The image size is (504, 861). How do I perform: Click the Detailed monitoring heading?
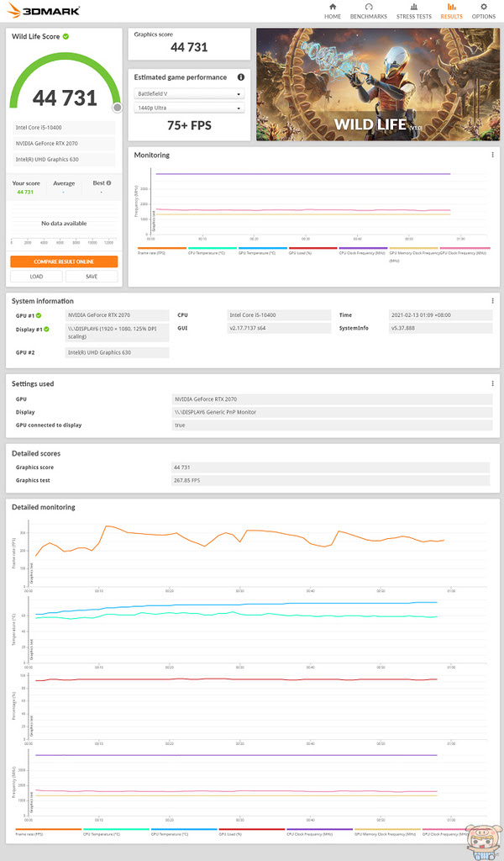44,507
